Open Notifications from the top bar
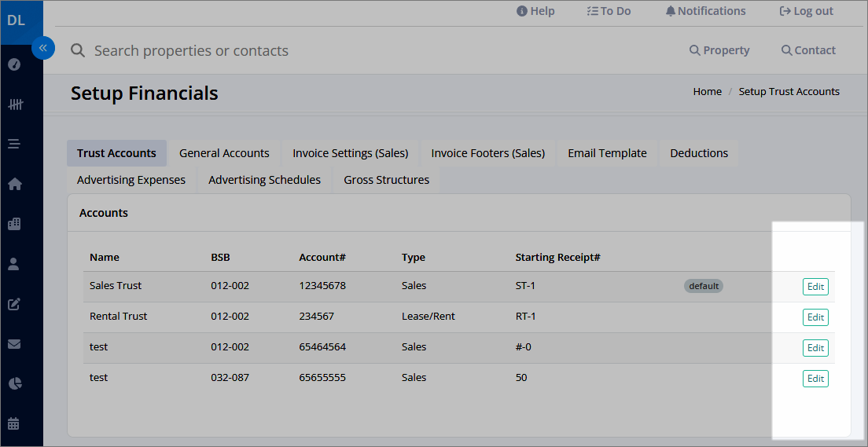 (705, 11)
